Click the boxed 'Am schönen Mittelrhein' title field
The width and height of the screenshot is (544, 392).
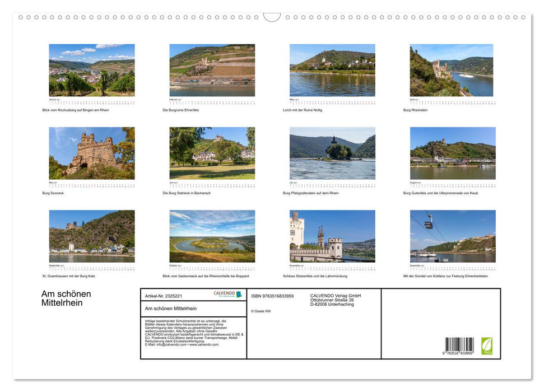tap(194, 309)
